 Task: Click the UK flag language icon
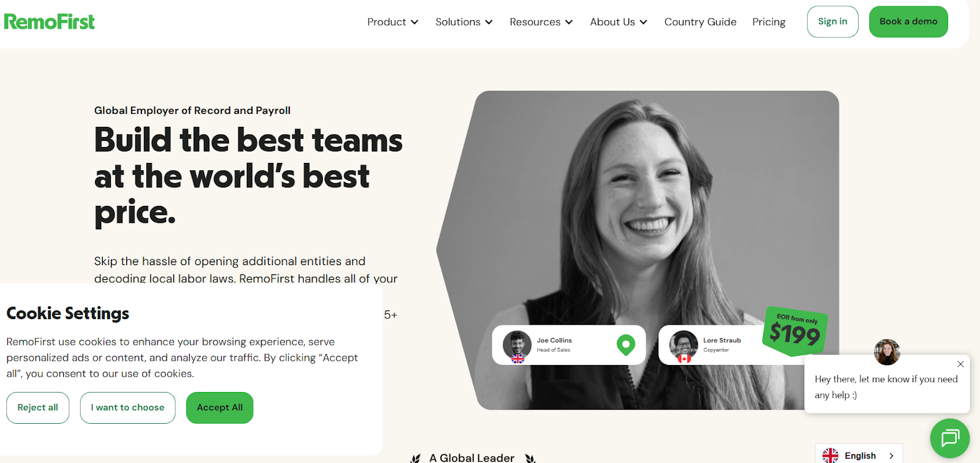831,456
